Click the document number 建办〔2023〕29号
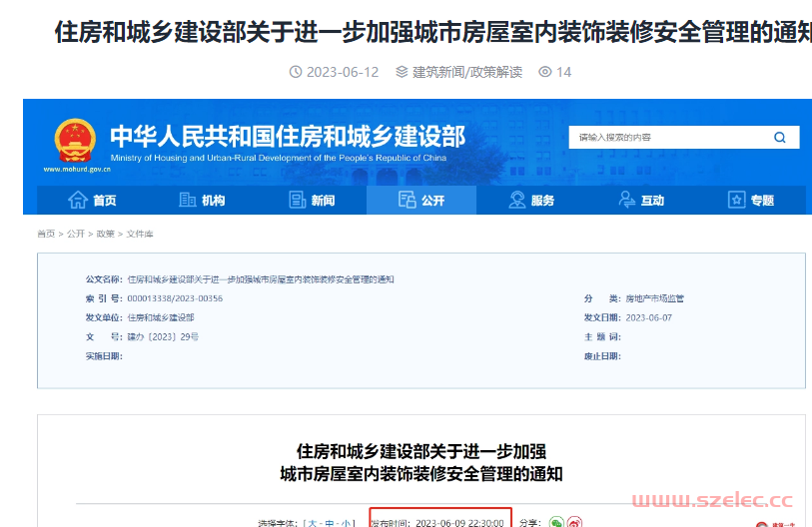812x527 pixels. [163, 337]
